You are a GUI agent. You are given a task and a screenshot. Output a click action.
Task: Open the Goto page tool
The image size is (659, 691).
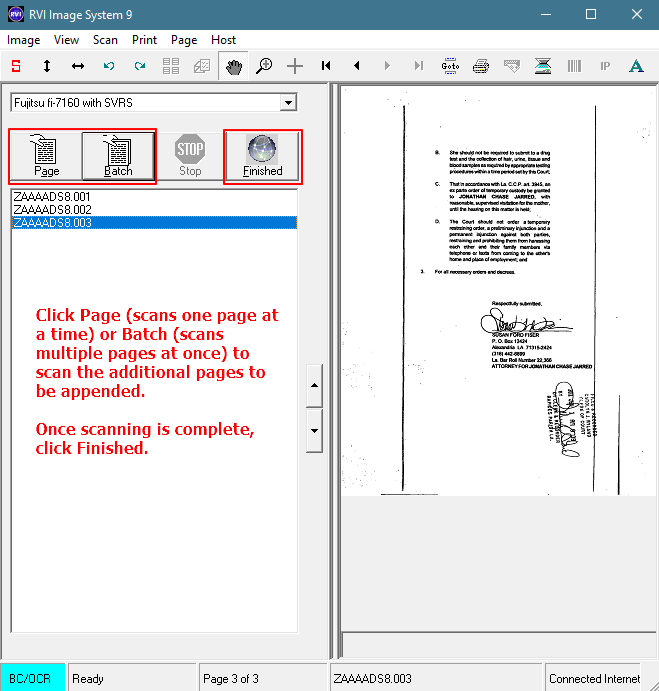pos(450,66)
